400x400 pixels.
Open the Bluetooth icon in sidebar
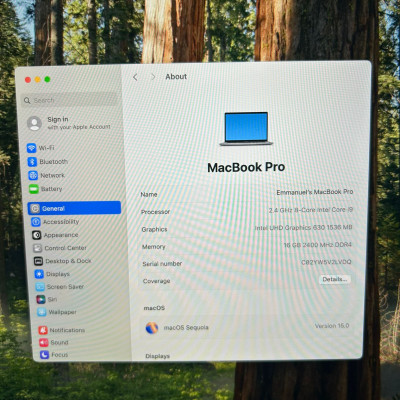[x=32, y=162]
